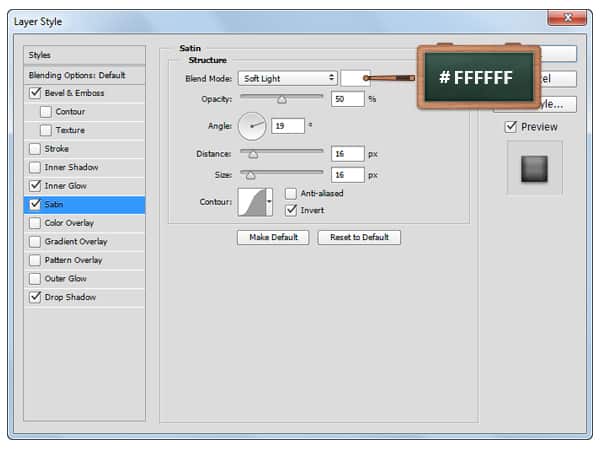
Task: Click the layer style preview thumbnail
Action: pyautogui.click(x=534, y=168)
